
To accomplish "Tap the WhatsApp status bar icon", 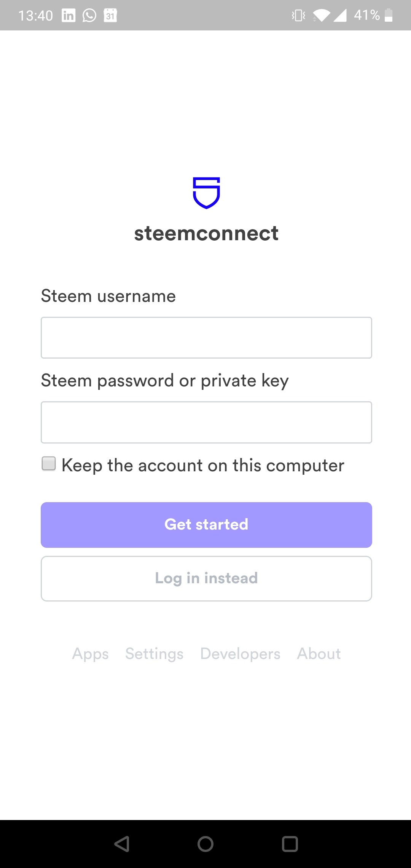I will 89,16.
